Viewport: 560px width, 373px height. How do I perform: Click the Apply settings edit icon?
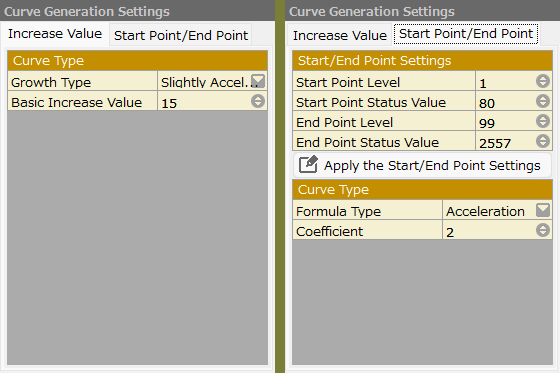pyautogui.click(x=308, y=164)
